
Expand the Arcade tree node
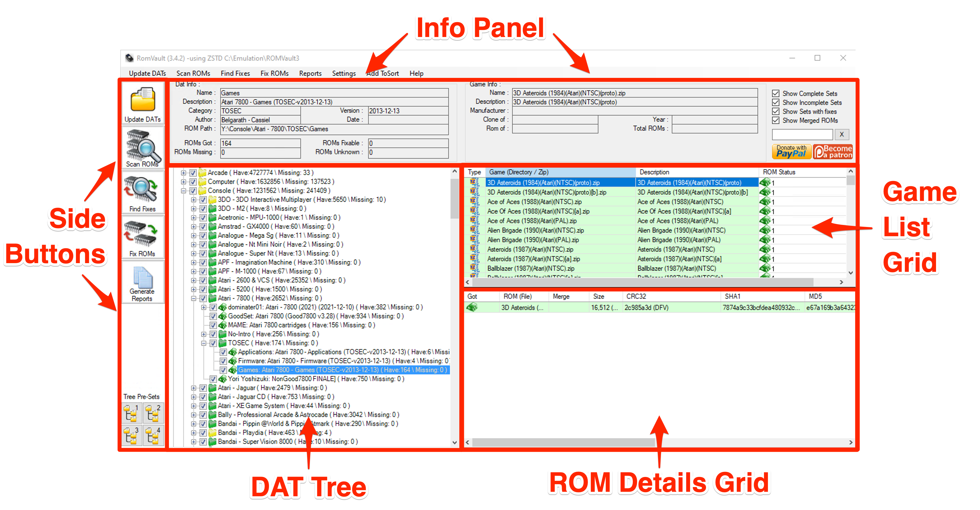184,173
